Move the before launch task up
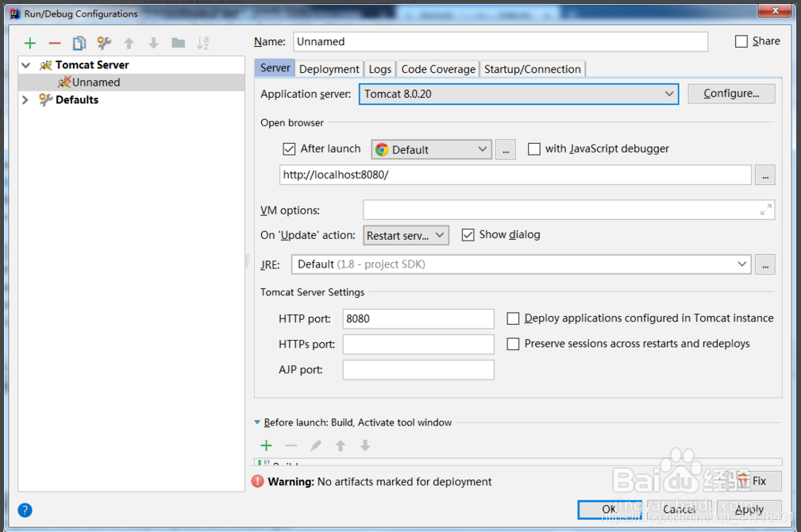The height and width of the screenshot is (532, 801). pyautogui.click(x=341, y=445)
